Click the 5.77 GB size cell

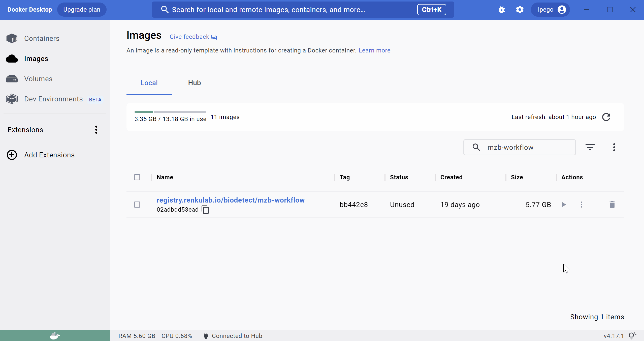coord(538,205)
